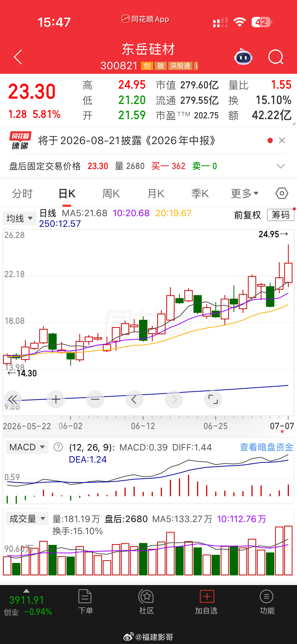Open the AI robot assistant
The height and width of the screenshot is (644, 297).
pos(243,57)
